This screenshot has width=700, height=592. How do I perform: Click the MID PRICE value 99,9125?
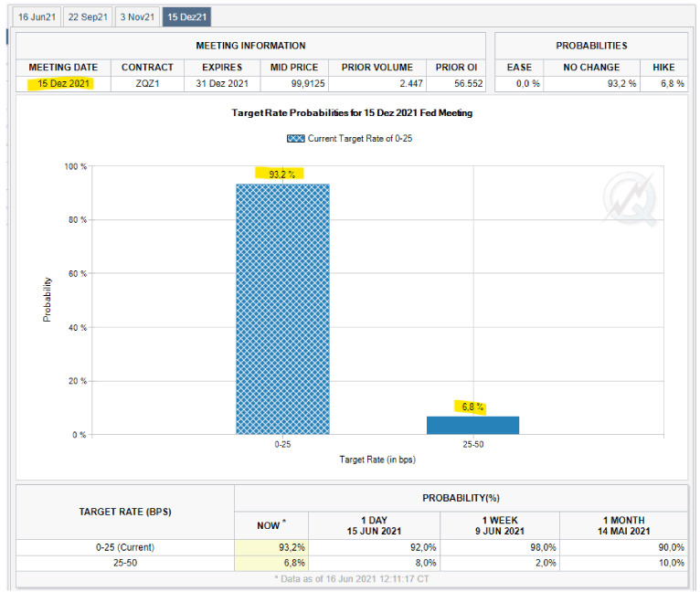292,84
